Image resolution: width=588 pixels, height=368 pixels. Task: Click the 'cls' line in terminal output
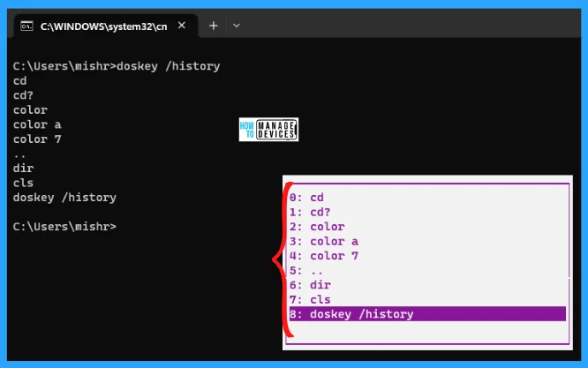pyautogui.click(x=23, y=183)
